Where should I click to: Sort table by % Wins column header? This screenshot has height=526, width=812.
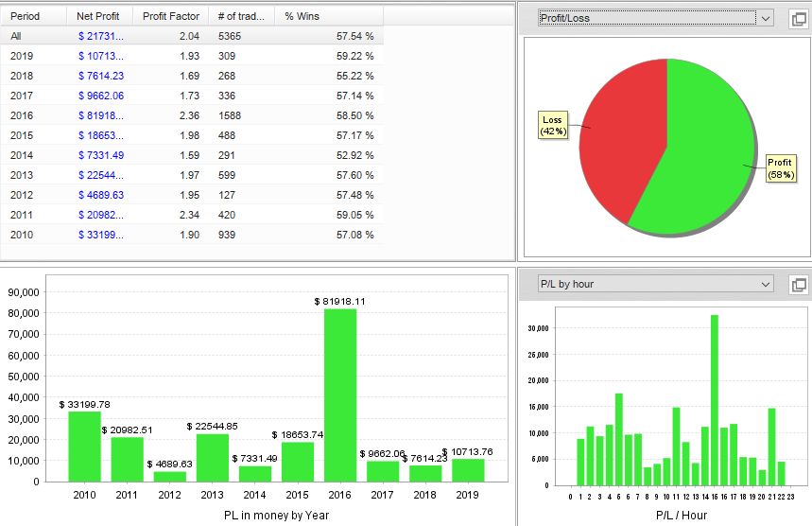point(329,16)
